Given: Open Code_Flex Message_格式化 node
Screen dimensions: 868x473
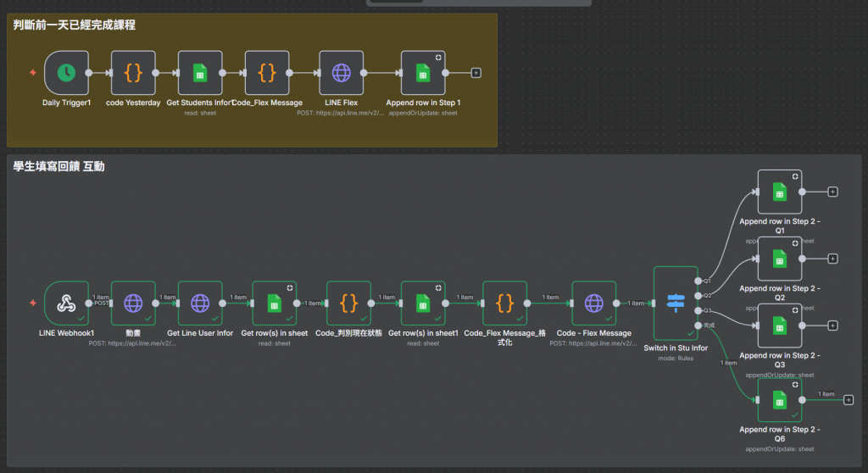Looking at the screenshot, I should click(505, 303).
